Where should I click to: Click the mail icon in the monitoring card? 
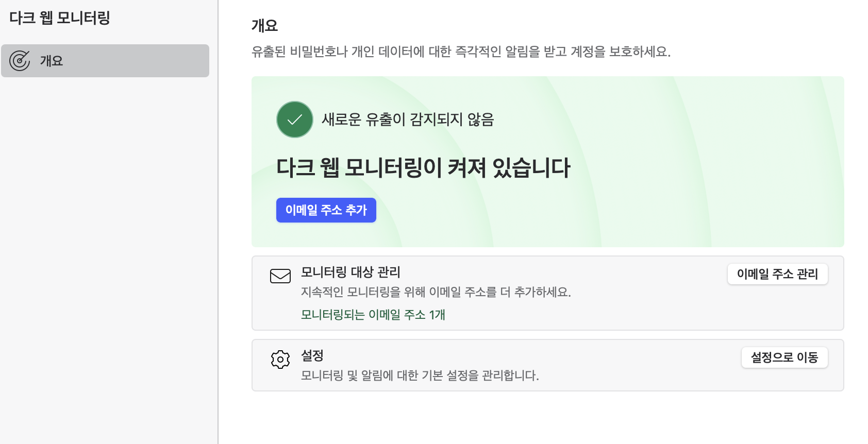pyautogui.click(x=280, y=276)
